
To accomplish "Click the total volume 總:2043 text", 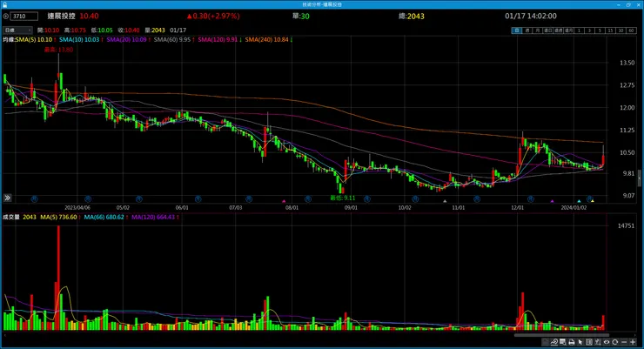I will point(411,16).
